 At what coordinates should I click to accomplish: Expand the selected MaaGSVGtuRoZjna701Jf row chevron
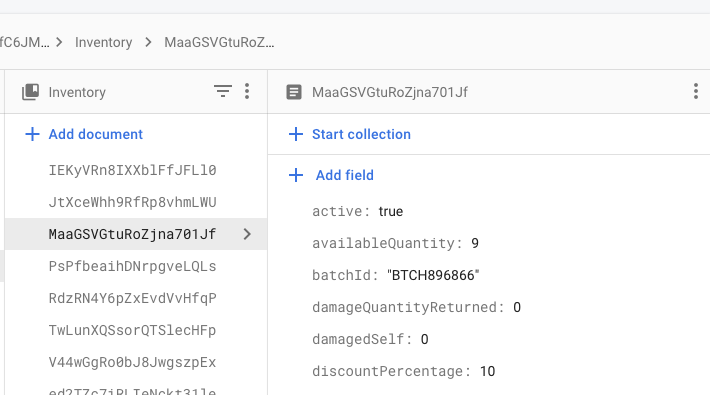point(247,234)
